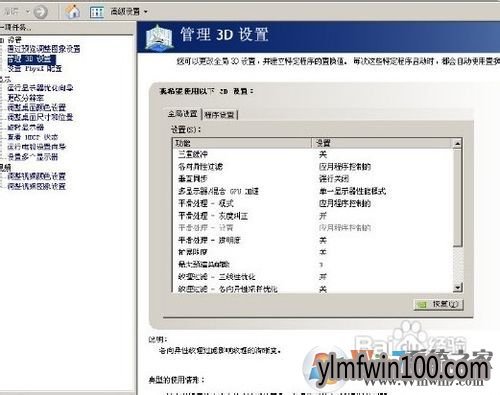
Task: Open 调整桌面尺寸和位置 in the tree
Action: [40, 117]
